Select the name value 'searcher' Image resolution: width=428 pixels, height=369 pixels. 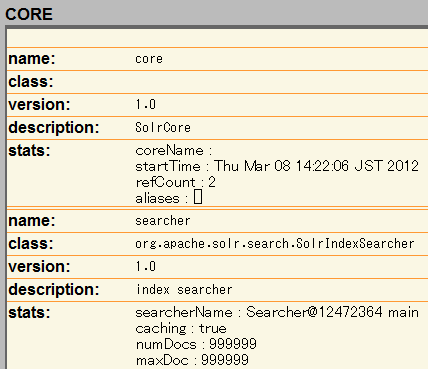[x=163, y=221]
